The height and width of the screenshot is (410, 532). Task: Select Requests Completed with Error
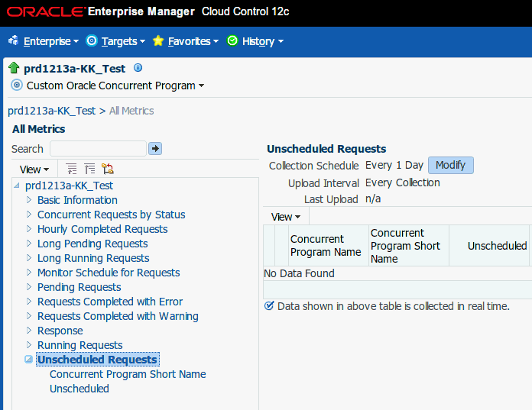tap(110, 302)
